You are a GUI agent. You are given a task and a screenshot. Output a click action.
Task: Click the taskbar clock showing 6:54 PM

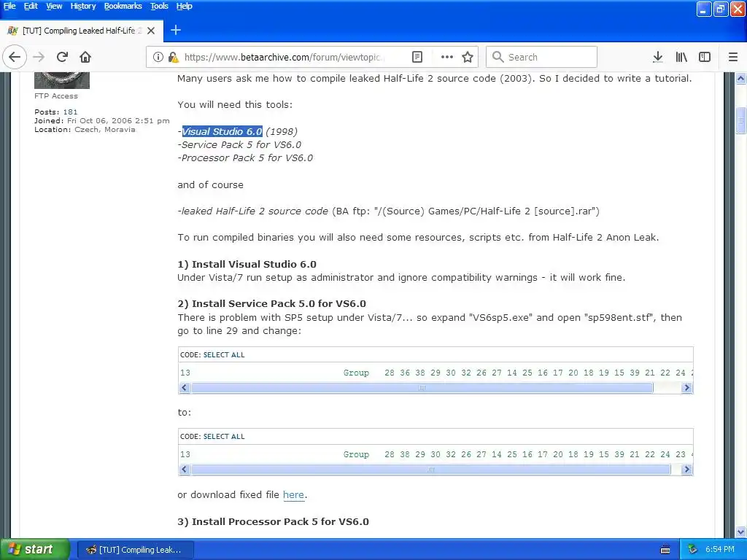tap(719, 550)
